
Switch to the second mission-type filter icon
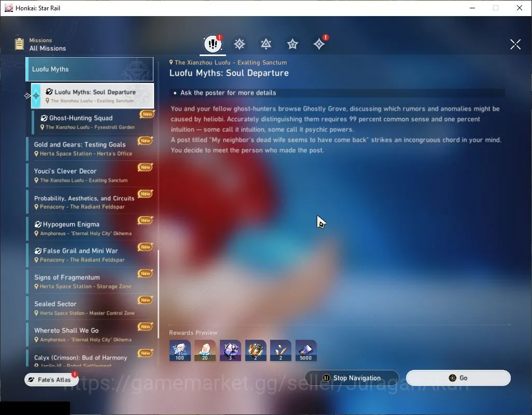click(240, 44)
